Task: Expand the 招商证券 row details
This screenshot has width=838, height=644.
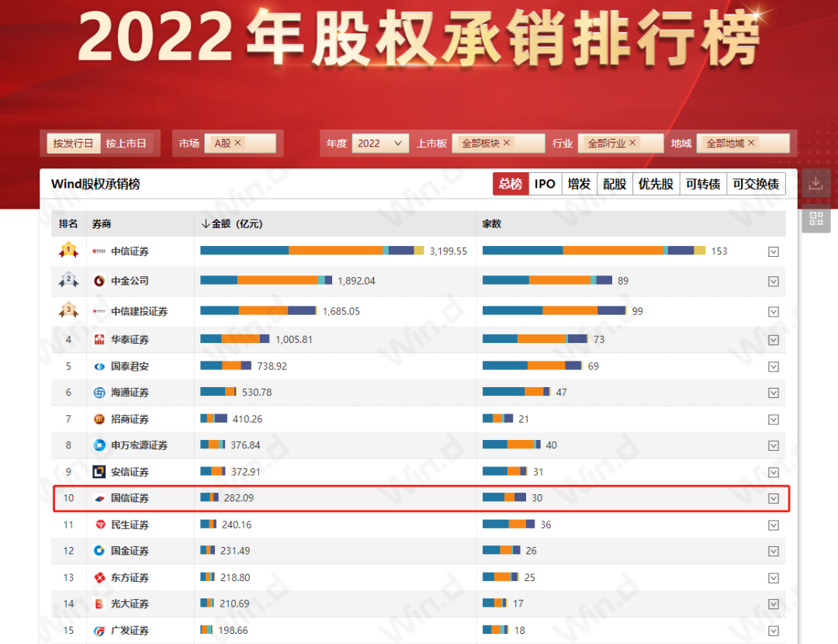Action: point(774,420)
